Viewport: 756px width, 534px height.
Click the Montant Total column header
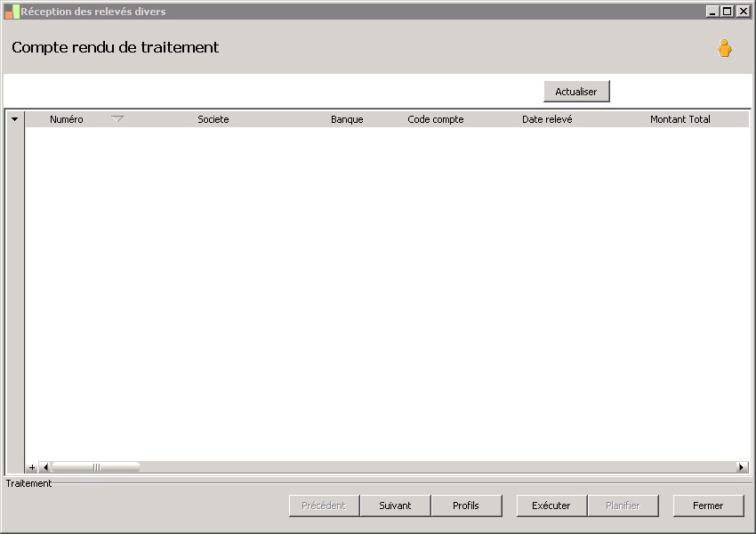click(680, 119)
